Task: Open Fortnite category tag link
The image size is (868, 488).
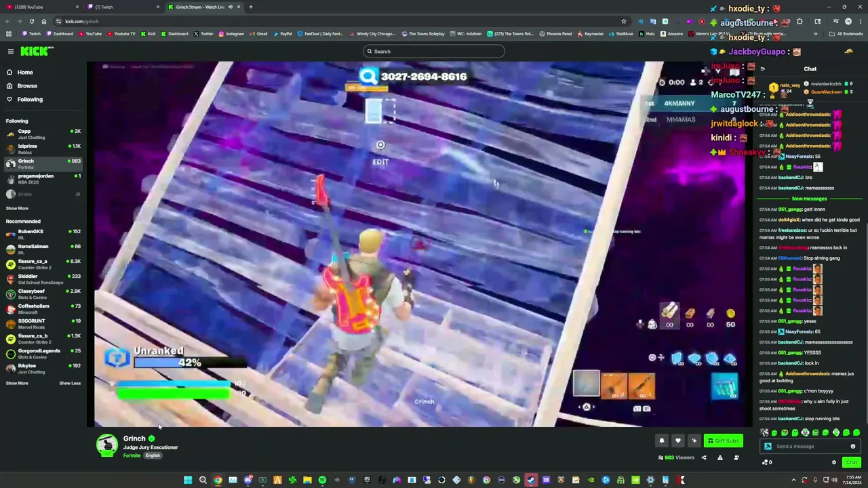Action: tap(132, 455)
